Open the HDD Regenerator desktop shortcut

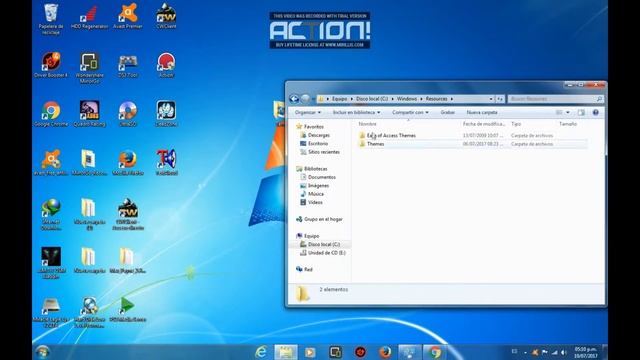tap(89, 16)
